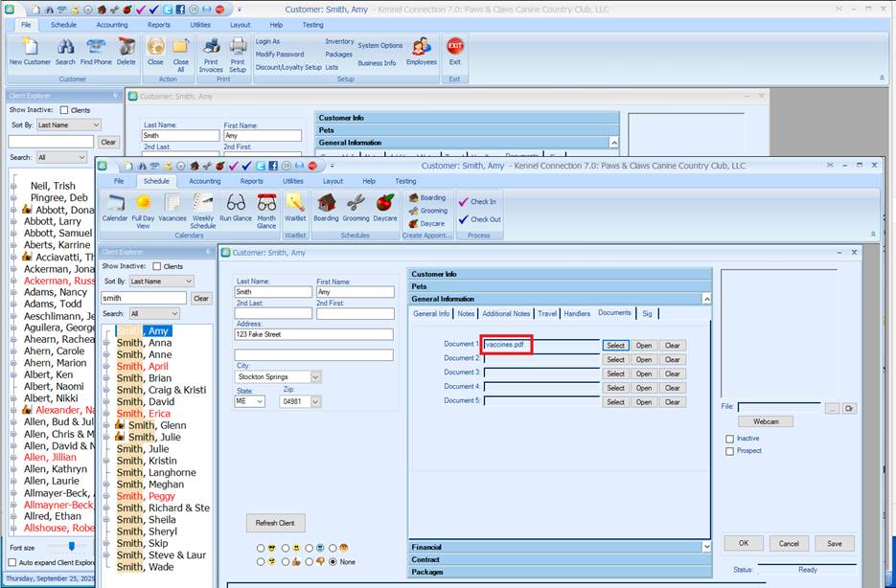Select the None emoji radio button
This screenshot has width=896, height=588.
(333, 561)
